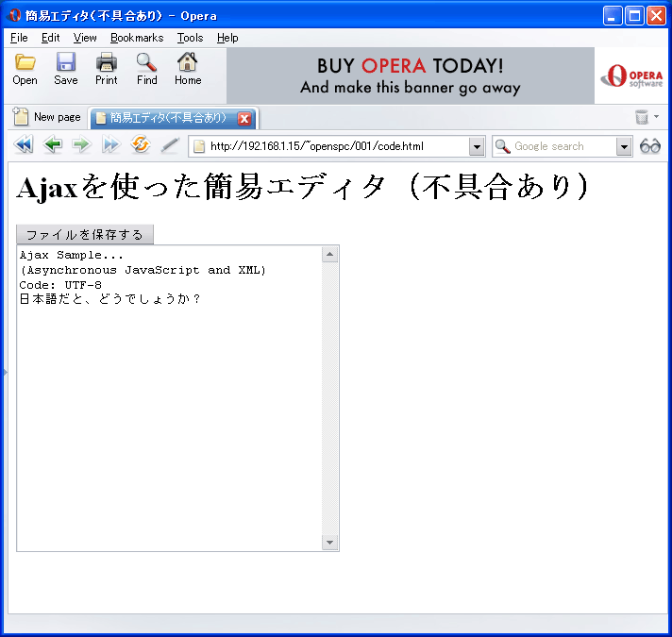This screenshot has width=672, height=637.
Task: Reload the page with the orange Reload icon
Action: tap(141, 144)
